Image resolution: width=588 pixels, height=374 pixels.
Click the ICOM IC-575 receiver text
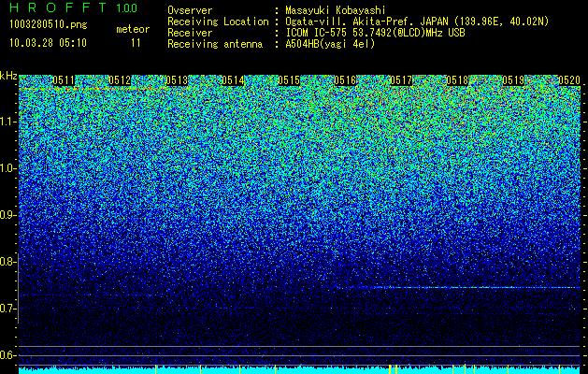click(376, 33)
